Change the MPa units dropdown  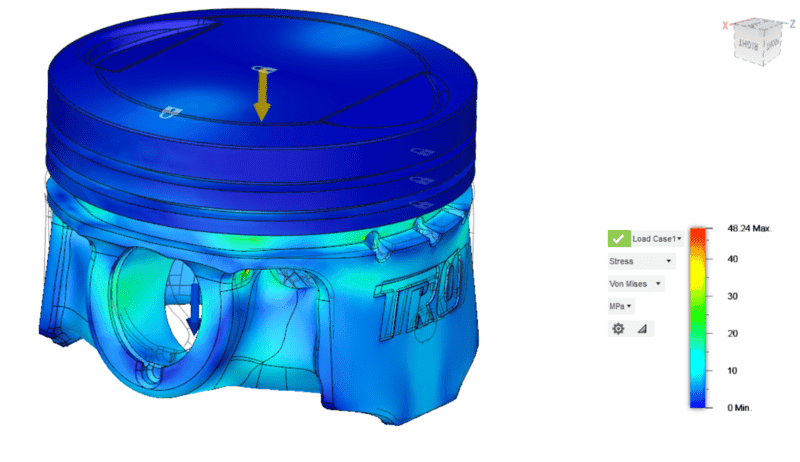pos(620,306)
